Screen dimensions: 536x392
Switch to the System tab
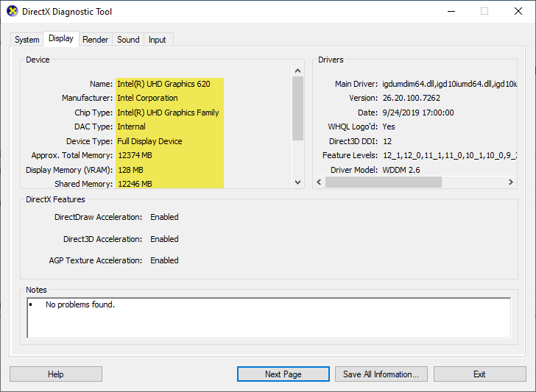click(27, 40)
